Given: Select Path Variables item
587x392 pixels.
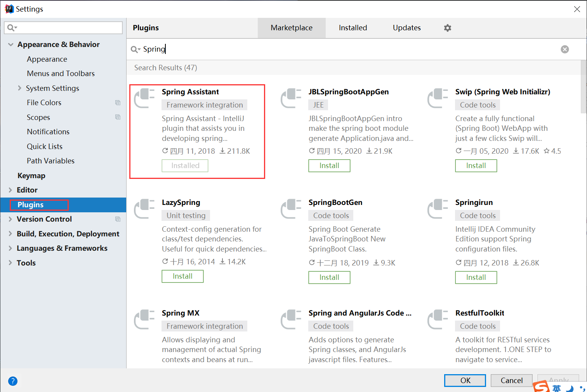Looking at the screenshot, I should pyautogui.click(x=50, y=161).
